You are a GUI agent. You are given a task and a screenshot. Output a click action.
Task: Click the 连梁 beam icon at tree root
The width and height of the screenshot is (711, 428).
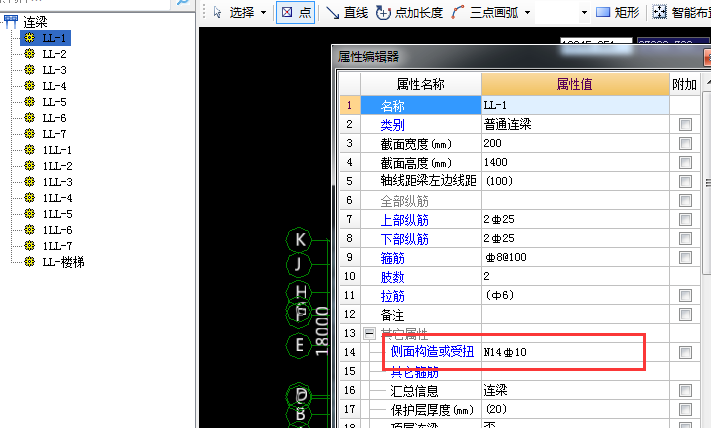(10, 21)
